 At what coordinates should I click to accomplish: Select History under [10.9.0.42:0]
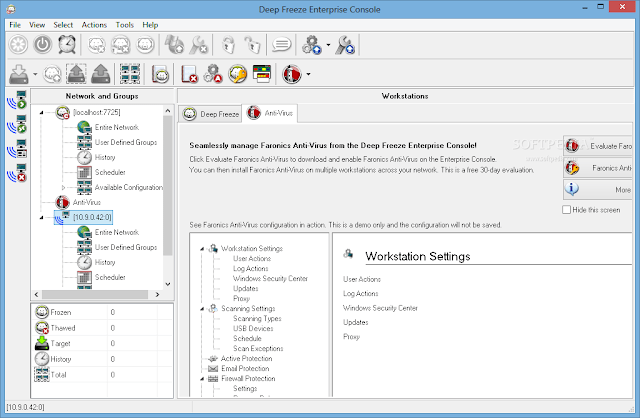click(x=105, y=262)
